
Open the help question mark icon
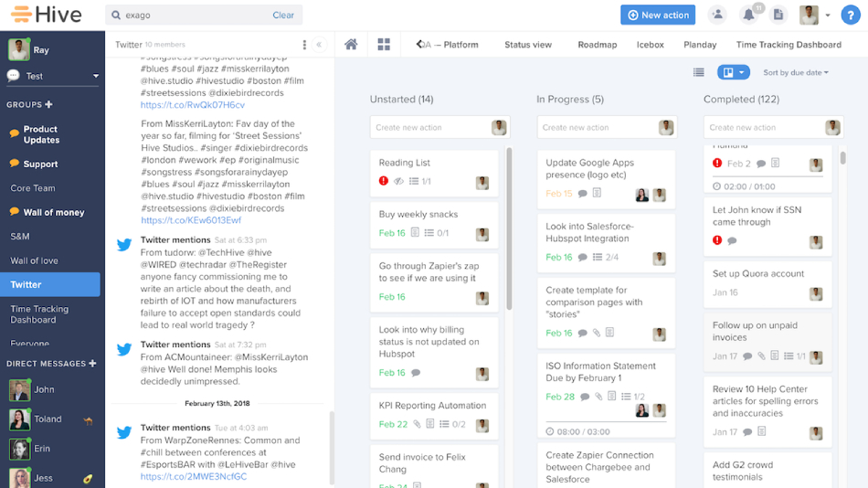(x=851, y=15)
